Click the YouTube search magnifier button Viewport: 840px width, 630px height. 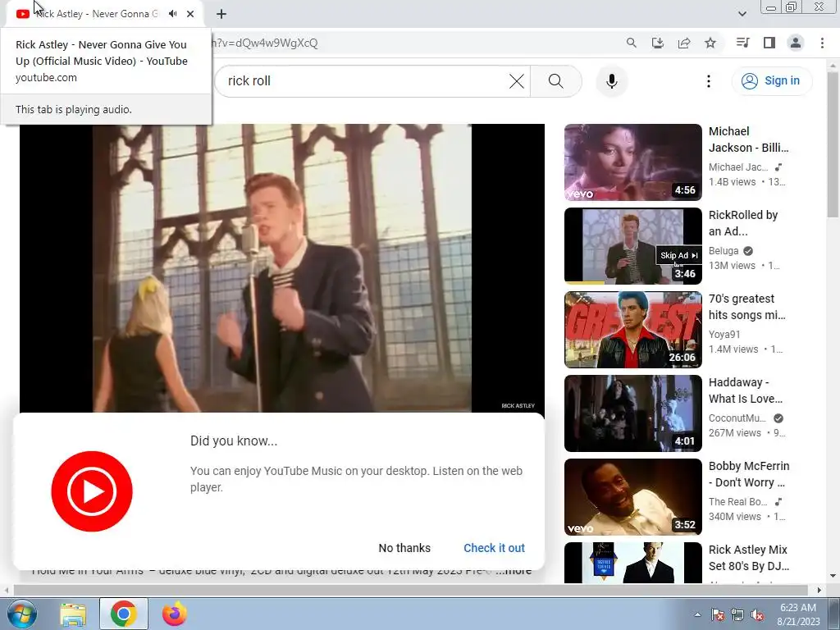556,81
